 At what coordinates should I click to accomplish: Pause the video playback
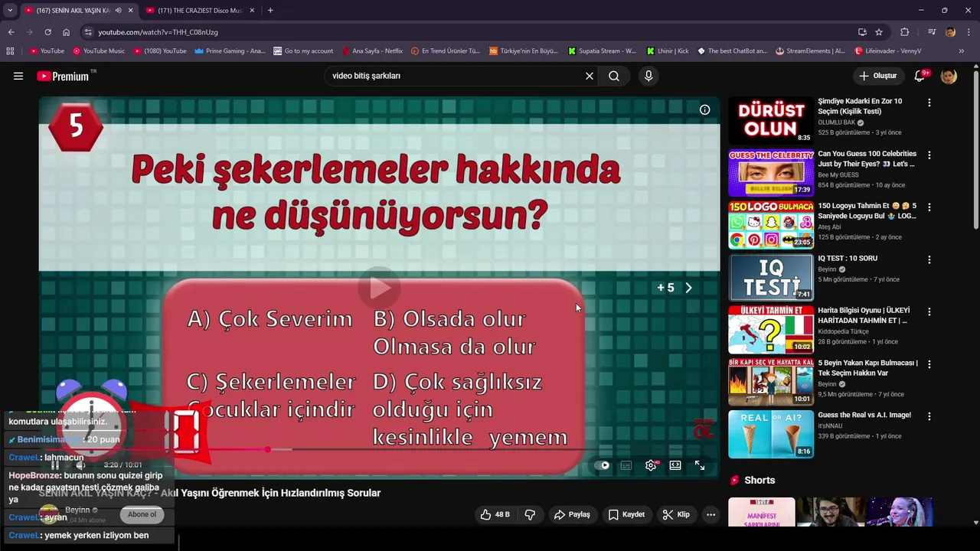click(54, 465)
